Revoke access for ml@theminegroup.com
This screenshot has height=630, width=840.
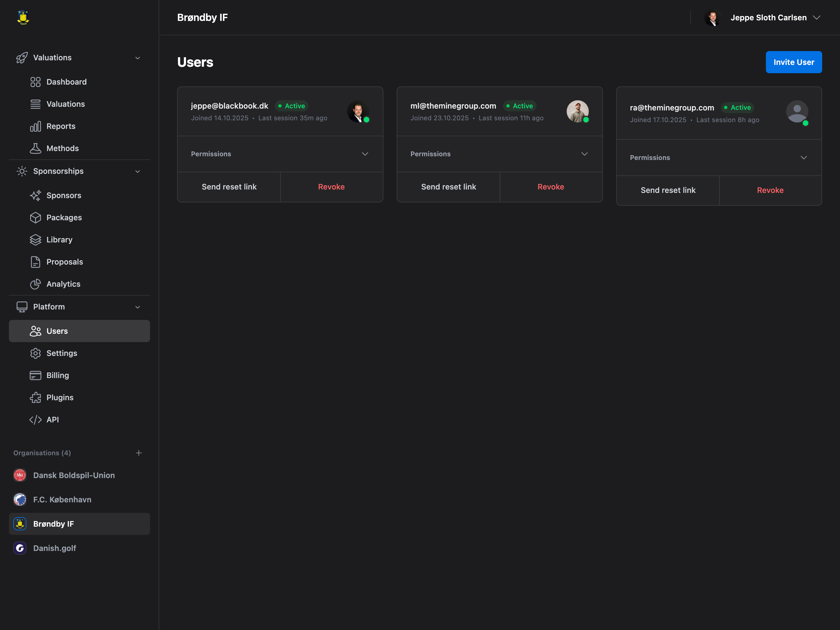550,187
